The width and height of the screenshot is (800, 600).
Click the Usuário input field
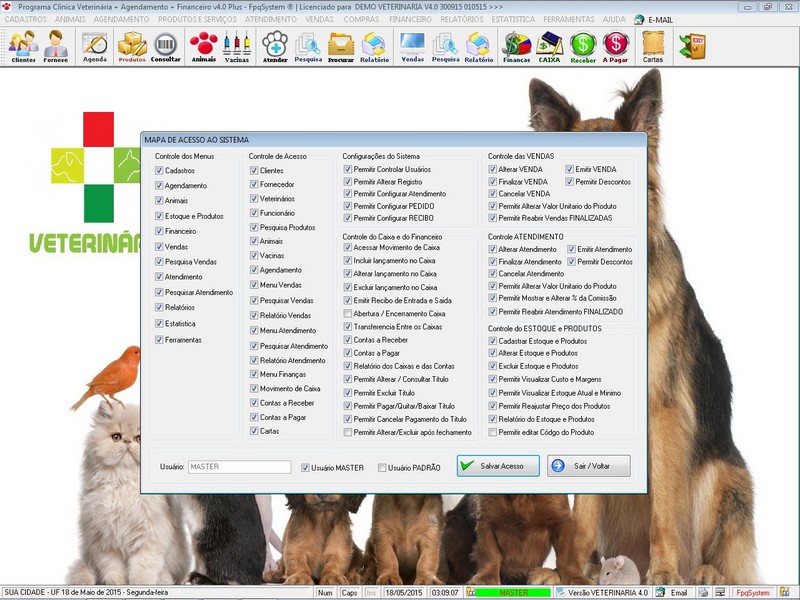[x=239, y=467]
